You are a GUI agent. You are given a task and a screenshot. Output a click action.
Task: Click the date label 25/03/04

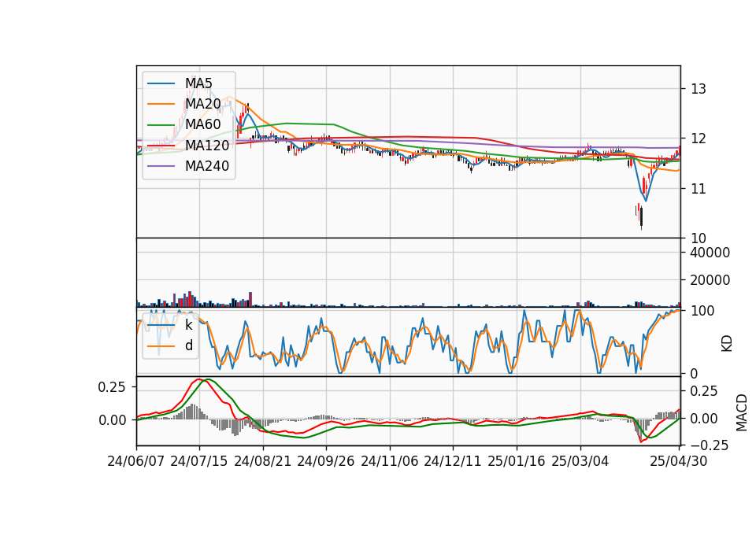(580, 461)
